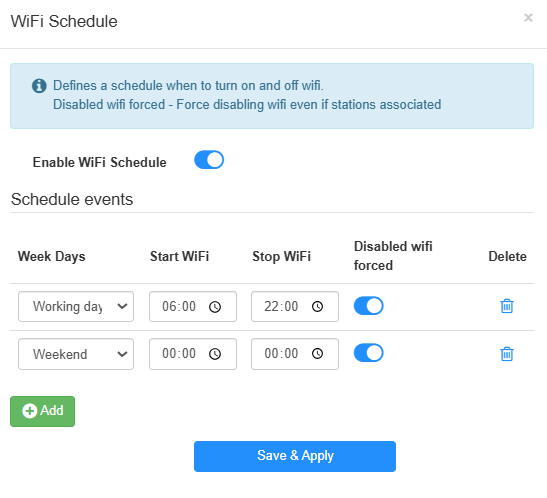Close the WiFi Schedule dialog

click(x=528, y=17)
